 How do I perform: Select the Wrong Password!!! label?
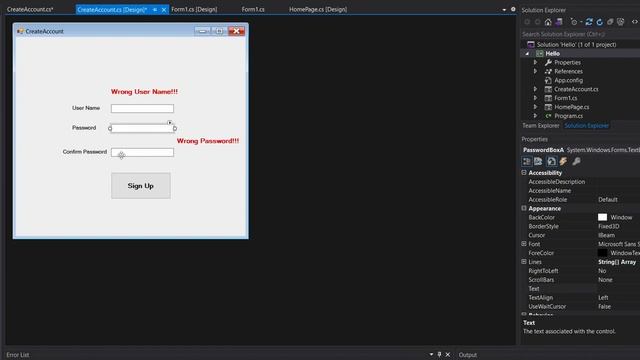coord(208,141)
